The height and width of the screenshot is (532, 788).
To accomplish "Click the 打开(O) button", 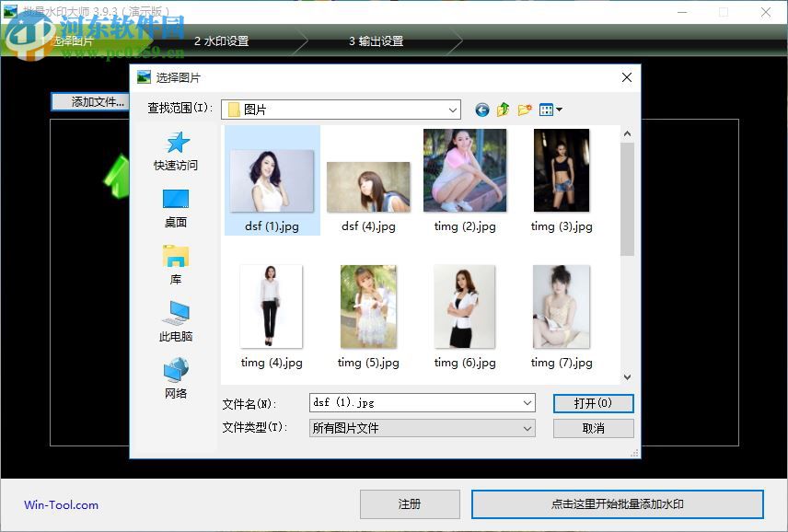I will (593, 402).
